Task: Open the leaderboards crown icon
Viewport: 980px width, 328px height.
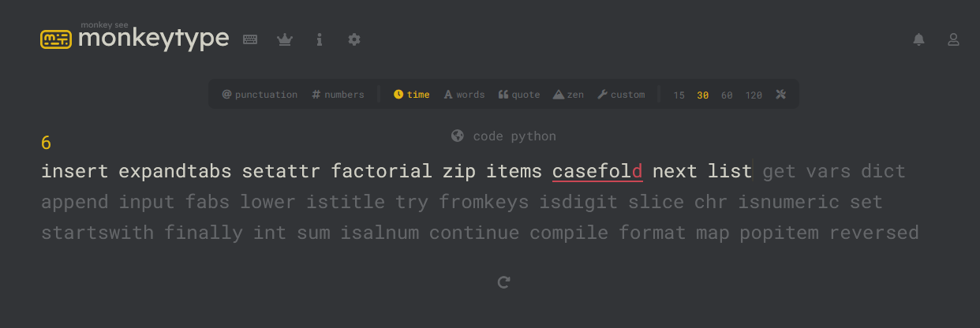Action: (x=285, y=39)
